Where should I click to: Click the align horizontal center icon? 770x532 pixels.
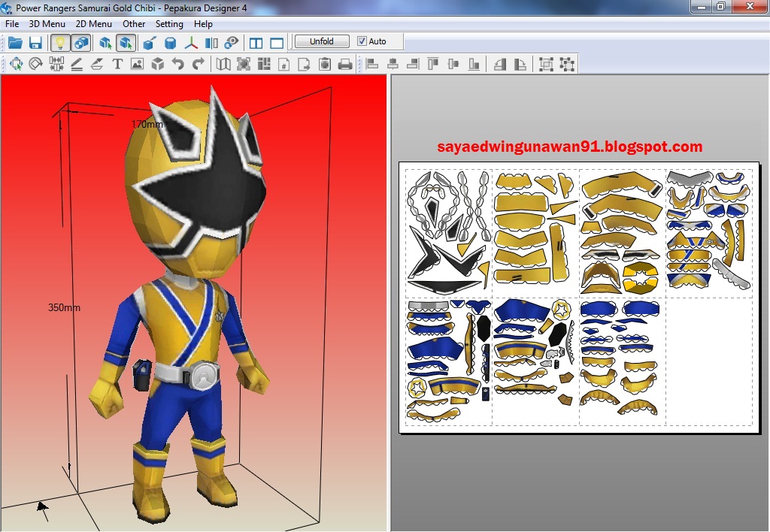[x=393, y=64]
